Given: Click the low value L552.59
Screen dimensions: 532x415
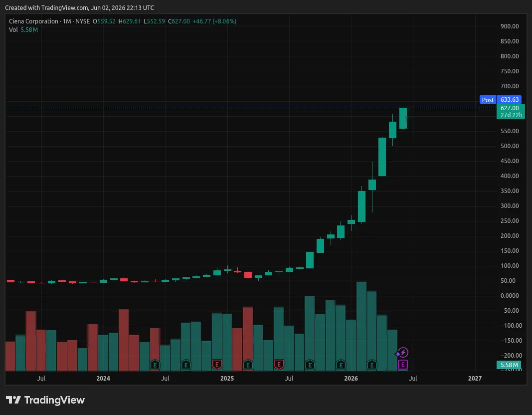Looking at the screenshot, I should pyautogui.click(x=155, y=21).
